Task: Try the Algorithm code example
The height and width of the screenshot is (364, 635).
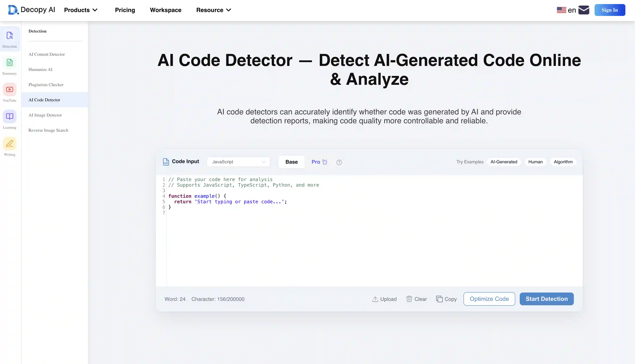Action: pos(563,162)
